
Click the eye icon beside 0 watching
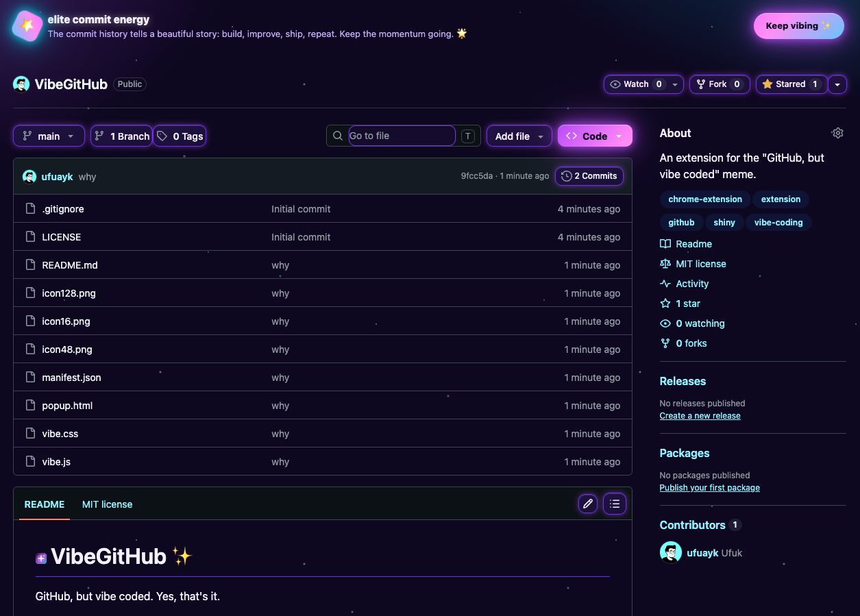coord(665,323)
